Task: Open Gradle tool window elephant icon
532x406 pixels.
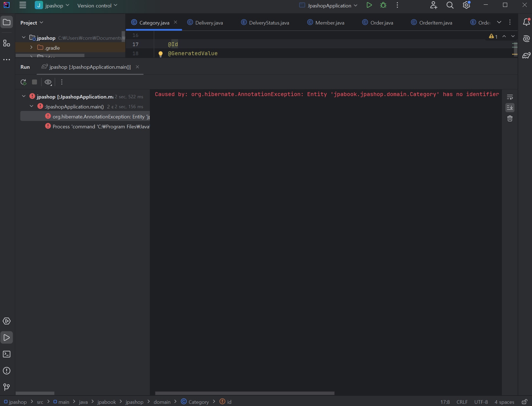Action: [x=526, y=55]
